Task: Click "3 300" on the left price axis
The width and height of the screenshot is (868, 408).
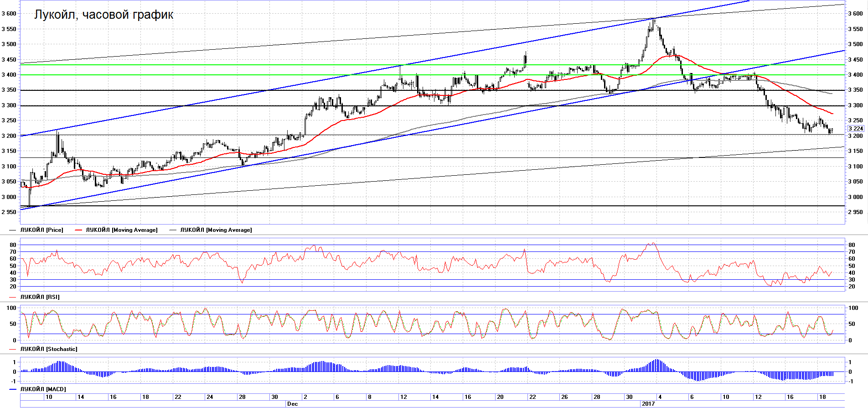Action: coord(9,105)
